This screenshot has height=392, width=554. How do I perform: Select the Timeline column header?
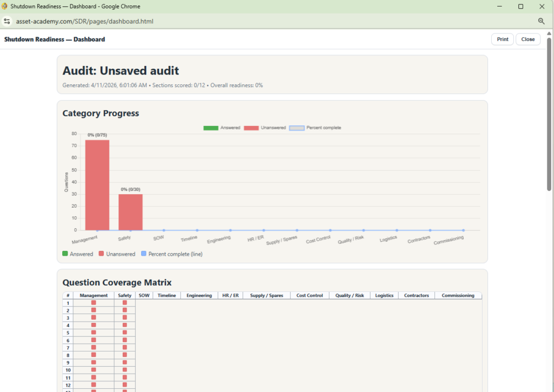coord(167,296)
